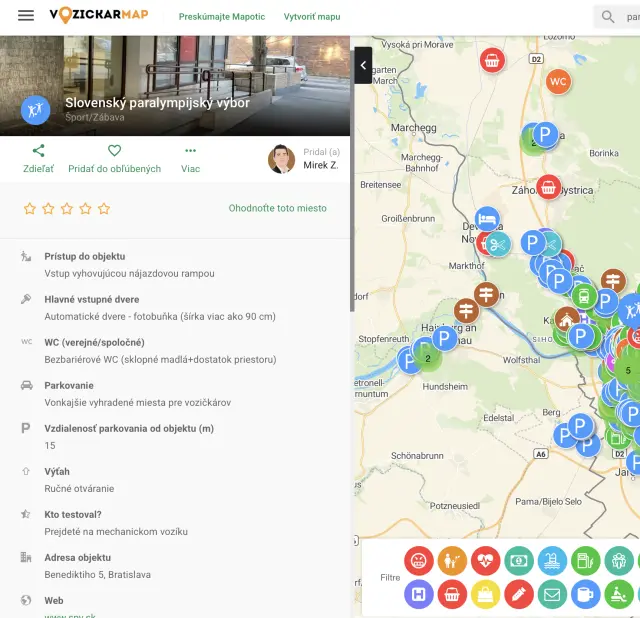Click the Pridať do obľúbených label
Viewport: 640px width, 618px height.
[114, 169]
